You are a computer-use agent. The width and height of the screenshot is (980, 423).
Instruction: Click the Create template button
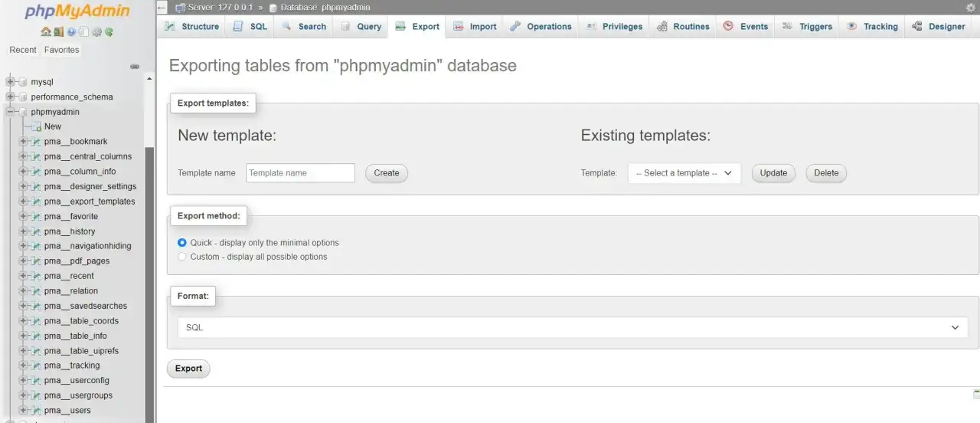click(387, 173)
